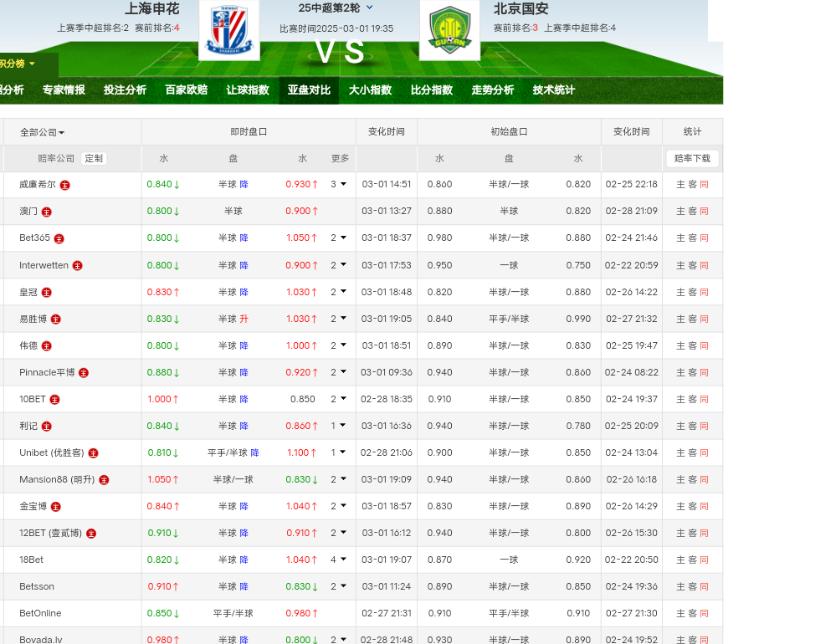Click the 18Bet company name
836x644 pixels.
[x=32, y=560]
